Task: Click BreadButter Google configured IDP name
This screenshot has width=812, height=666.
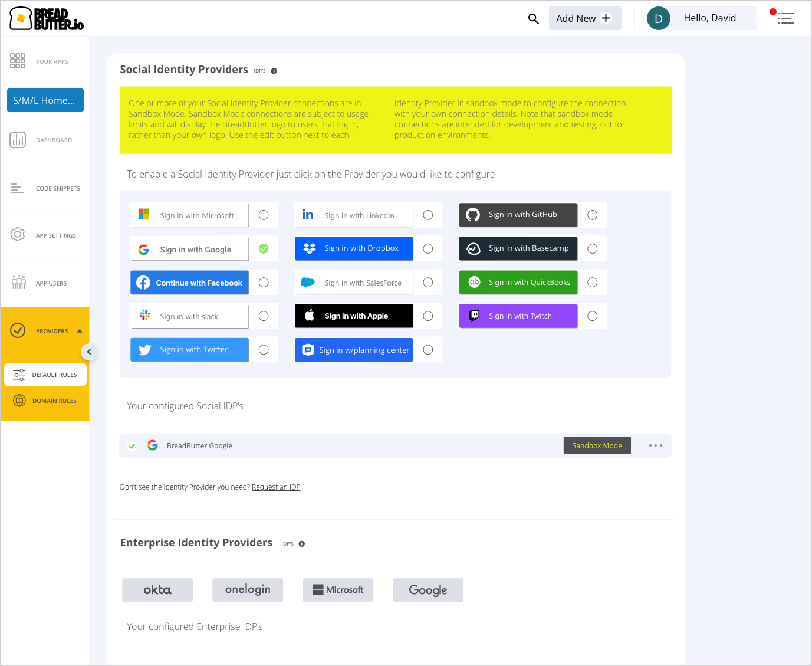Action: (199, 446)
